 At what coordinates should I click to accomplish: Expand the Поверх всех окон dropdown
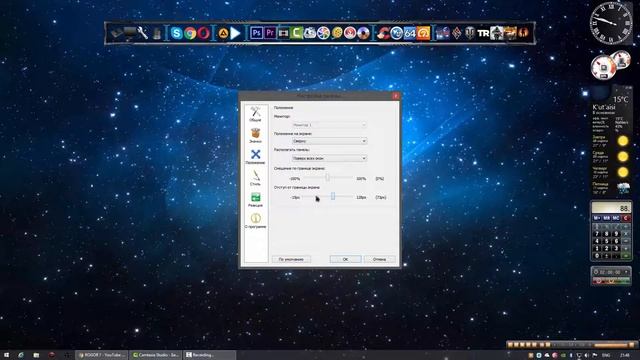coord(329,158)
